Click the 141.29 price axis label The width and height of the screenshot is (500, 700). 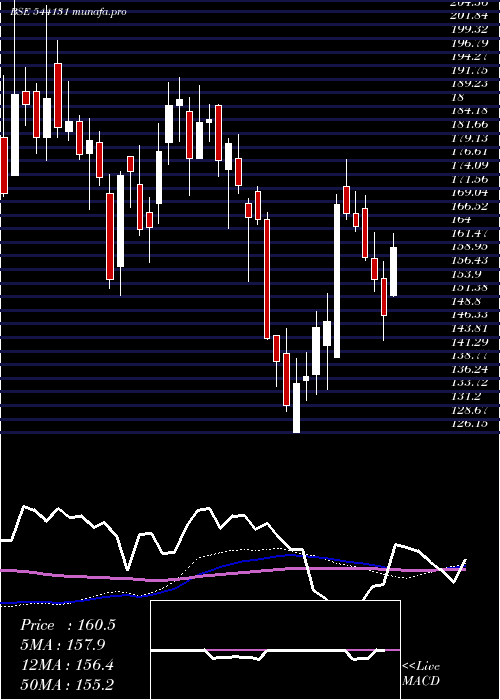click(470, 342)
